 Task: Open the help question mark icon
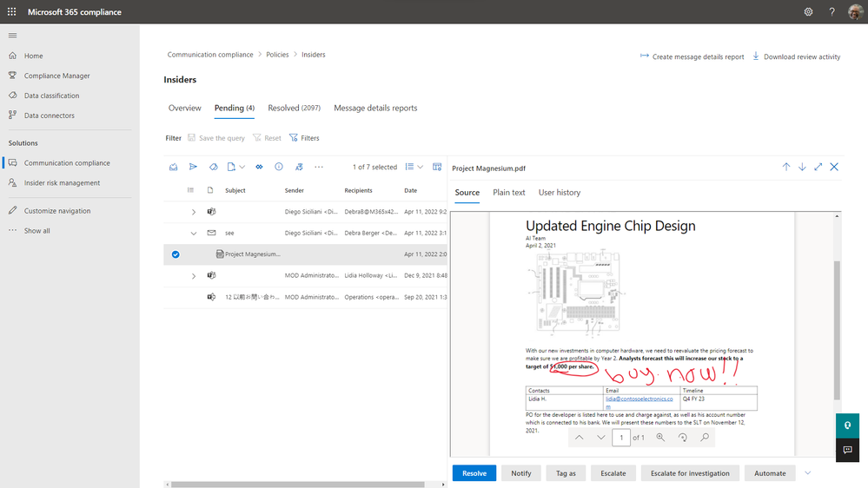832,11
